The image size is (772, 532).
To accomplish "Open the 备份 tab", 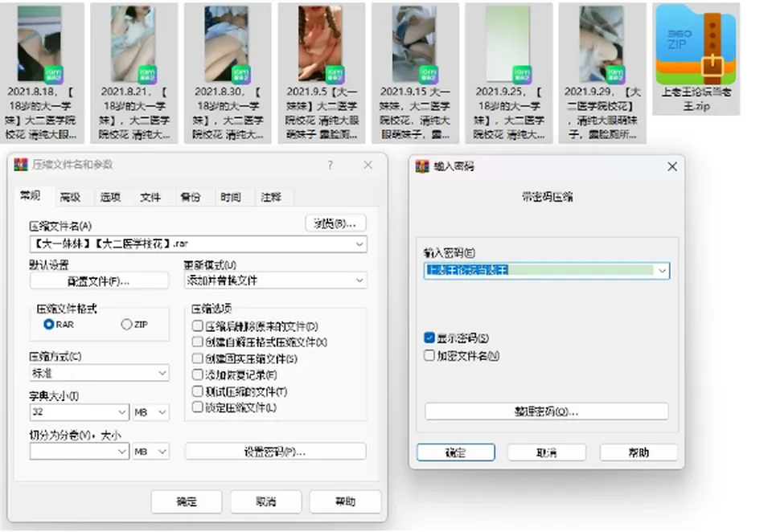I will pos(191,198).
